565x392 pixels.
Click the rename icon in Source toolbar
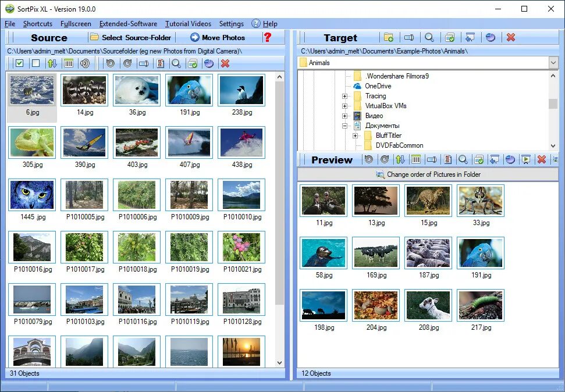pyautogui.click(x=144, y=63)
